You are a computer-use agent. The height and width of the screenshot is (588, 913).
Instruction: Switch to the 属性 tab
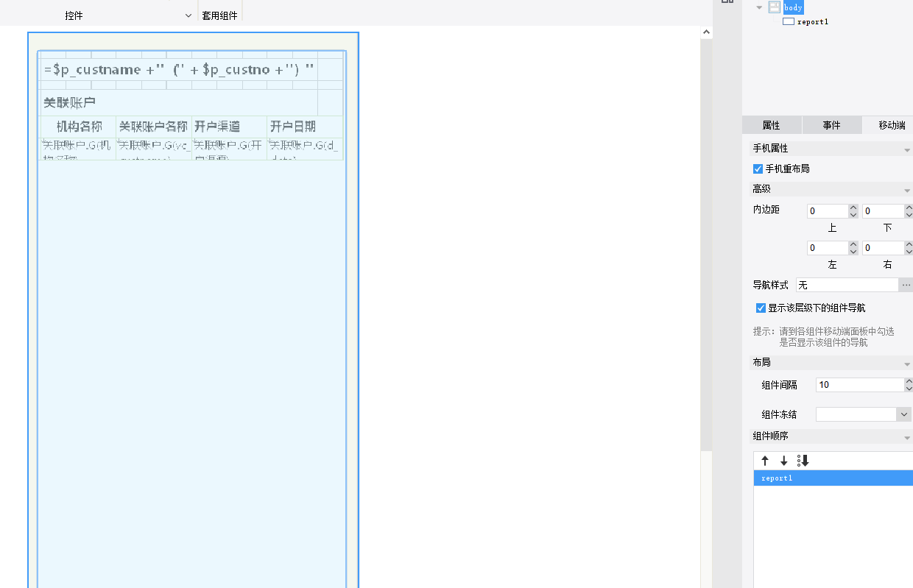tap(771, 125)
